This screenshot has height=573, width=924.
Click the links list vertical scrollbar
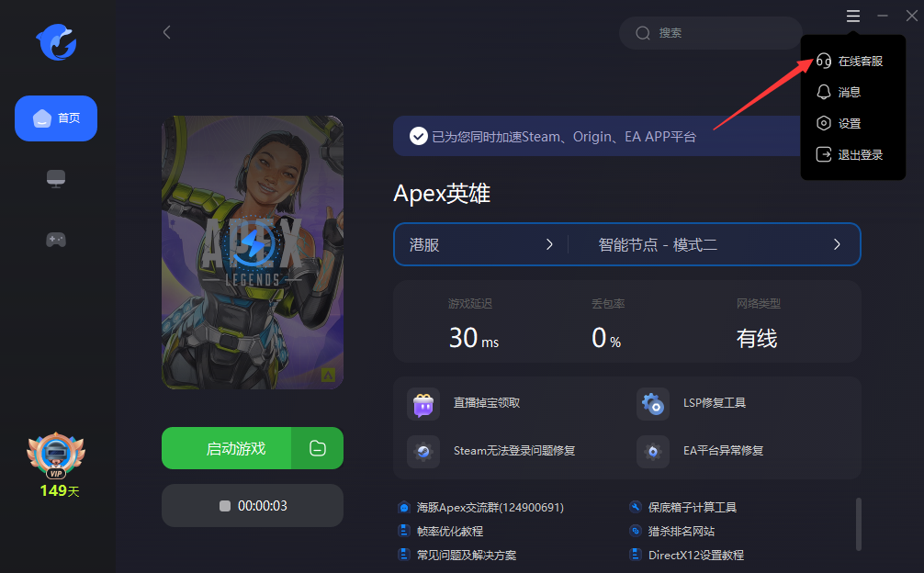[x=859, y=524]
